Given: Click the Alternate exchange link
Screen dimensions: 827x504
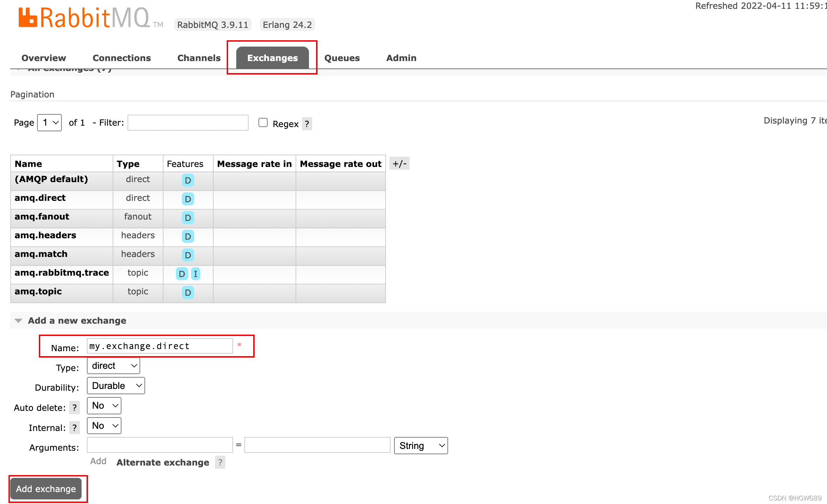Looking at the screenshot, I should 163,462.
